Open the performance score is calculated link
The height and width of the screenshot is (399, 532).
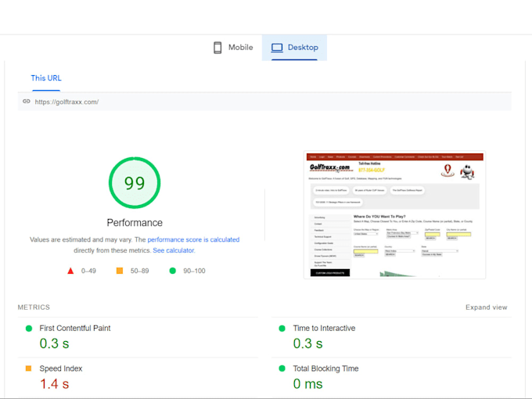click(x=193, y=239)
